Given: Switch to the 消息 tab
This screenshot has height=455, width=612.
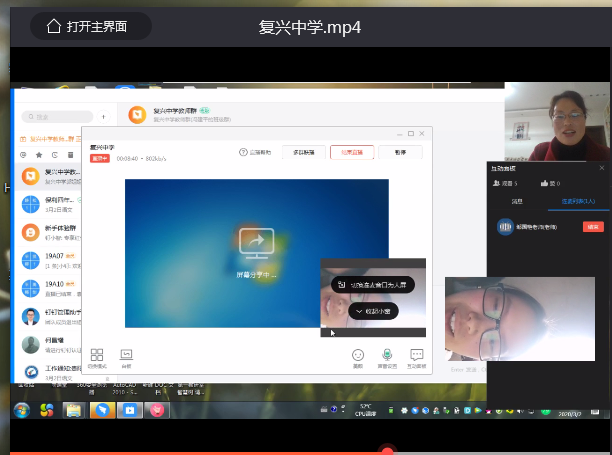Looking at the screenshot, I should click(x=518, y=201).
